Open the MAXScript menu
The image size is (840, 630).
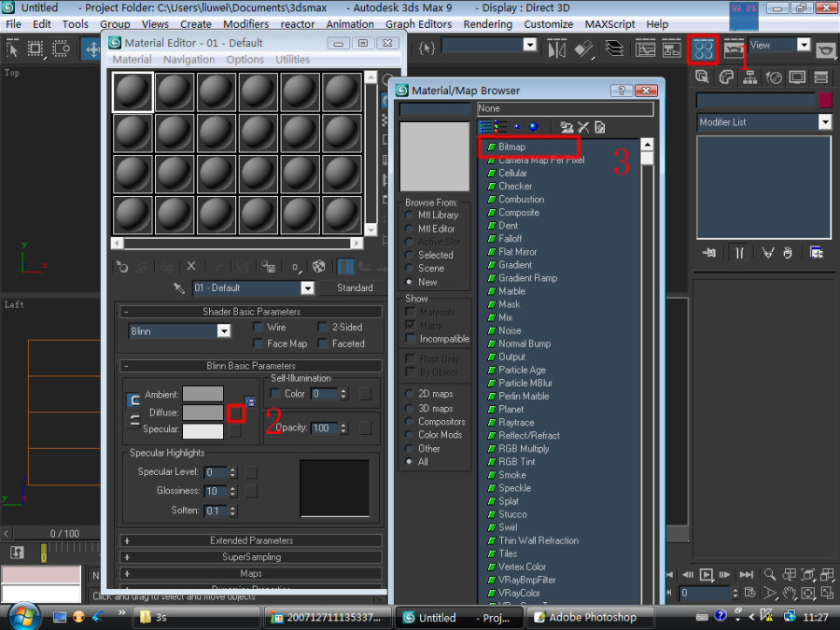coord(609,24)
